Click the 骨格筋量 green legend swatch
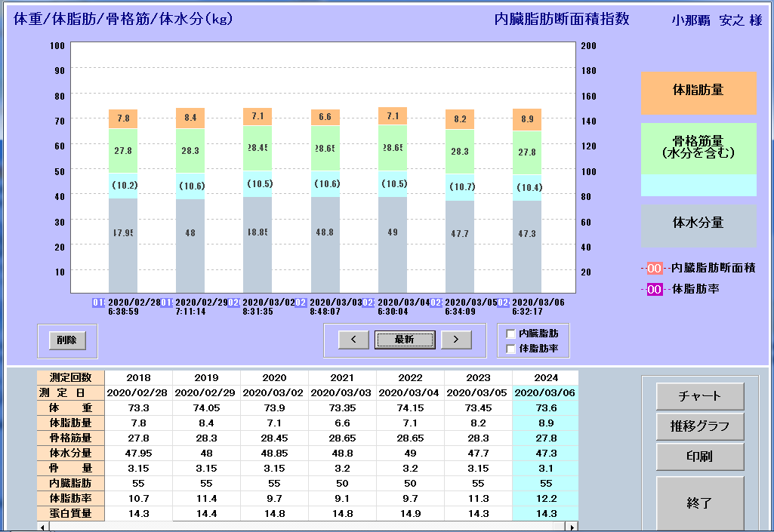The image size is (774, 532). (698, 149)
